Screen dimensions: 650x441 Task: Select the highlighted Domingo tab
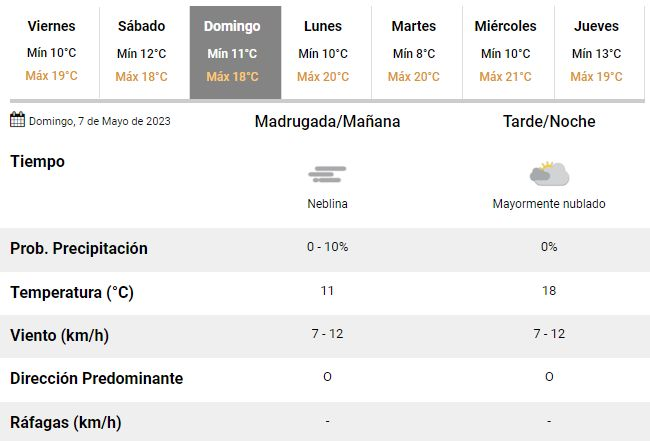[232, 51]
